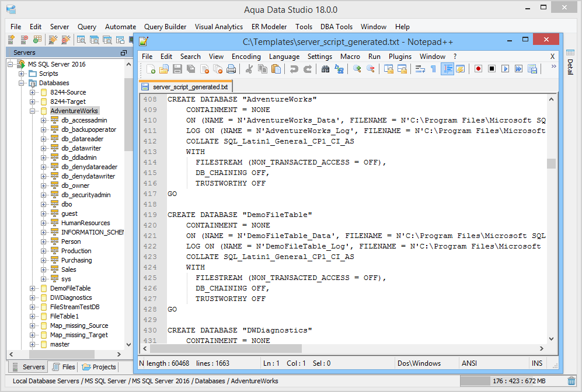Select the FileStreamTestDB database in the tree

point(75,307)
